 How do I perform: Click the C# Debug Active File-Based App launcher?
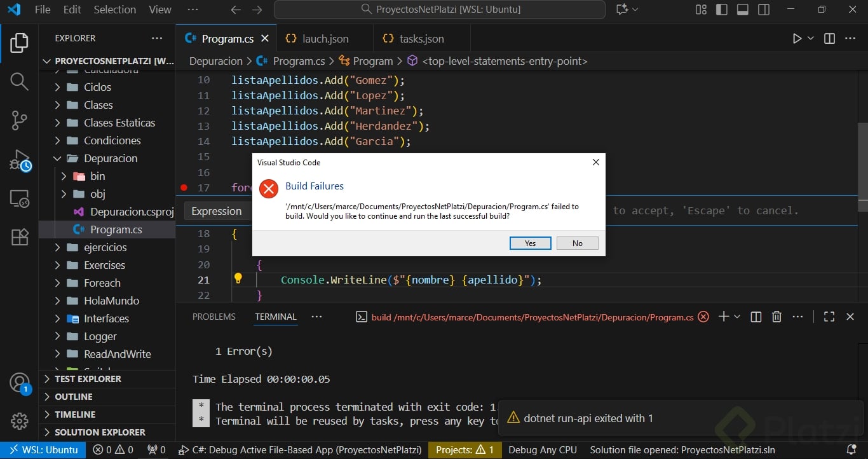(300, 450)
